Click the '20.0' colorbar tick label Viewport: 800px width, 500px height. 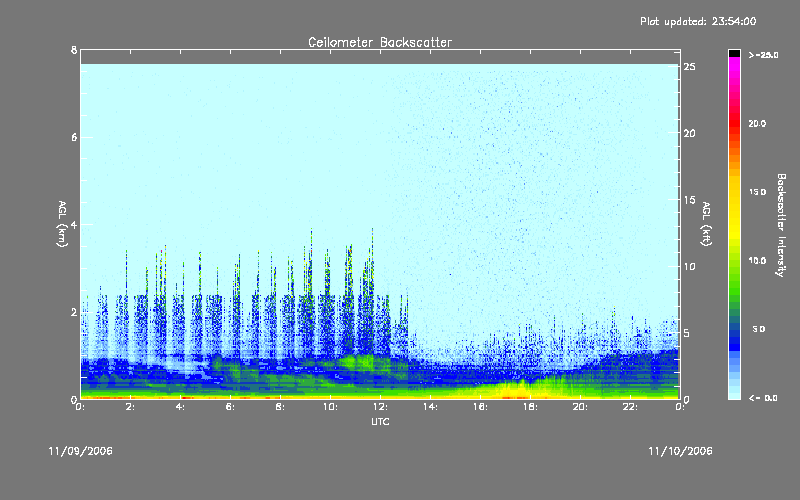tap(757, 123)
